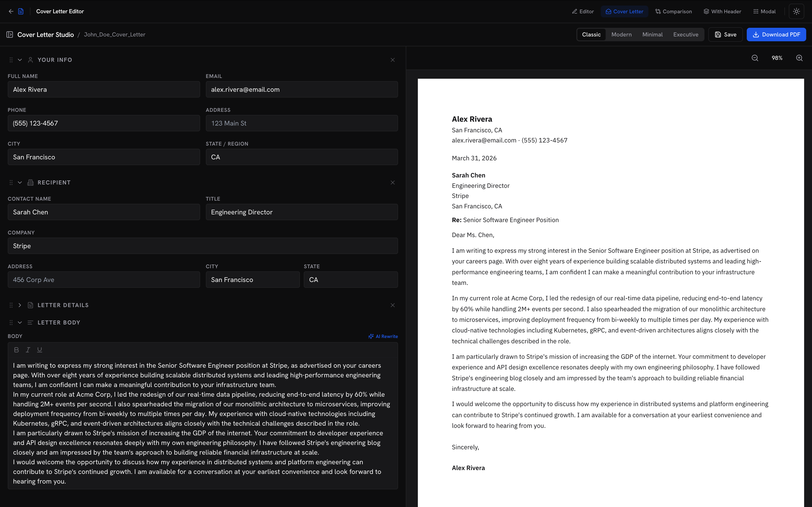This screenshot has width=812, height=507.
Task: Select the Modern template tab
Action: pyautogui.click(x=621, y=34)
